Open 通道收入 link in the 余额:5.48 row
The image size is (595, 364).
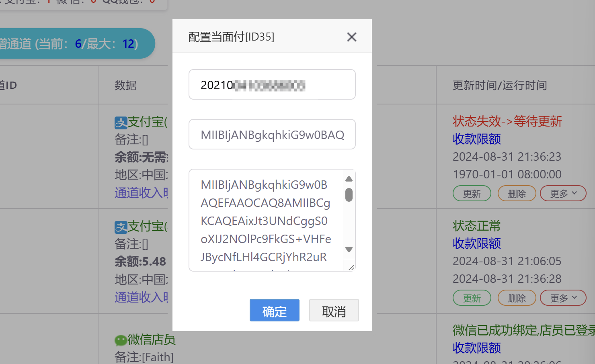[x=141, y=297]
